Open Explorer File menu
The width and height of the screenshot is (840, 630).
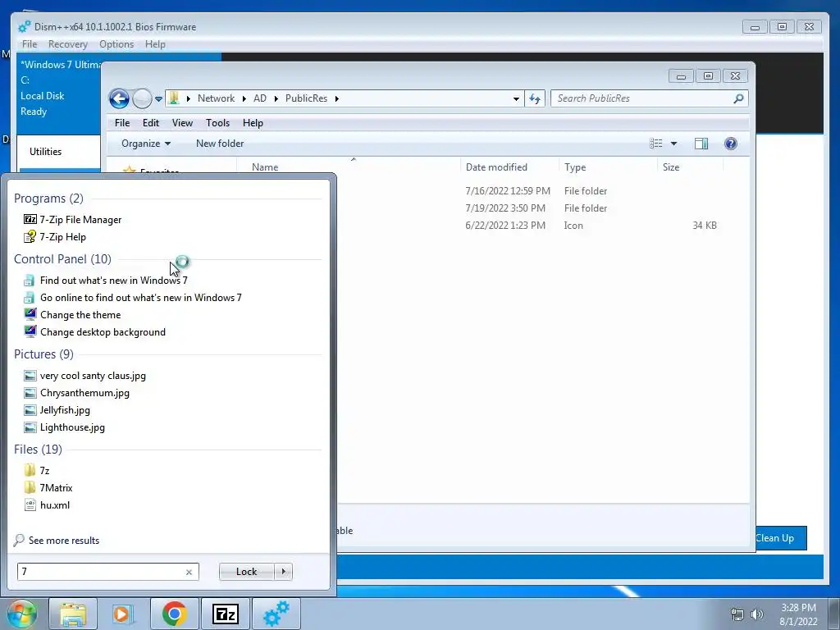tap(122, 123)
